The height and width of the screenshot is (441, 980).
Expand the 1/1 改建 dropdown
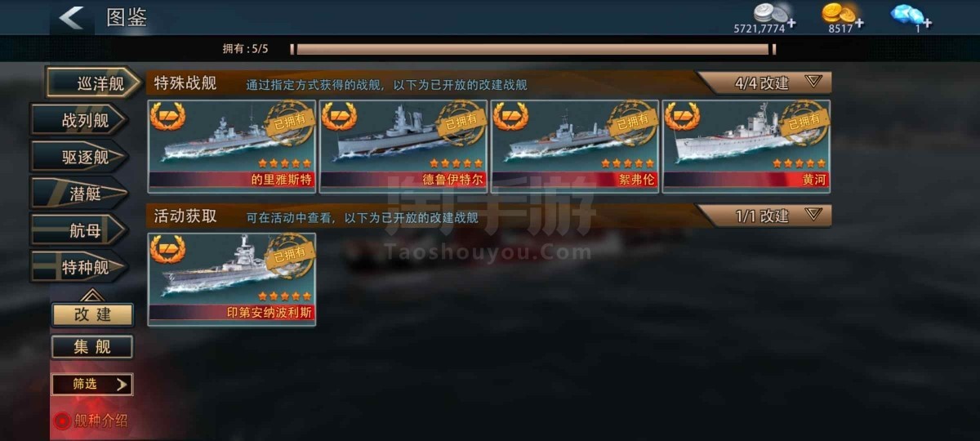(812, 215)
